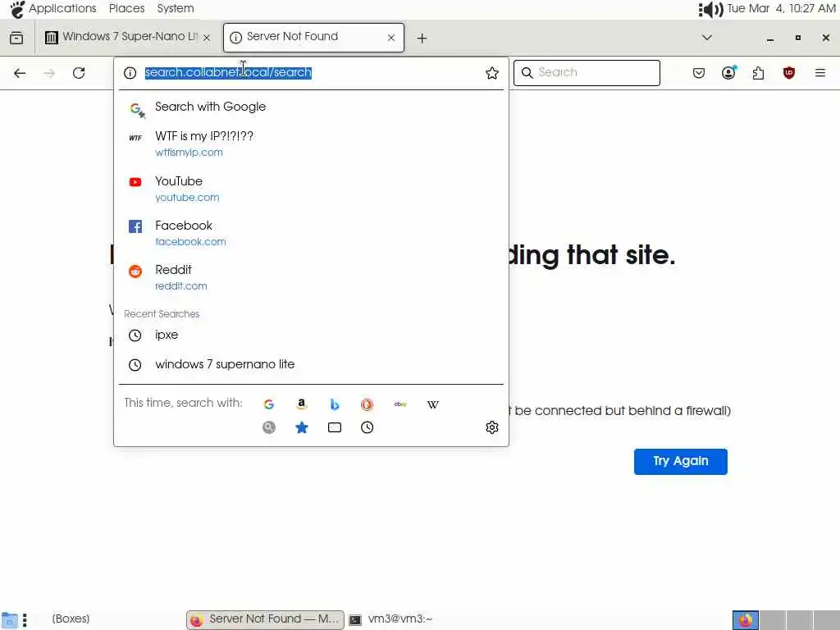Viewport: 840px width, 630px height.
Task: Search this time with eBay icon
Action: tap(400, 404)
